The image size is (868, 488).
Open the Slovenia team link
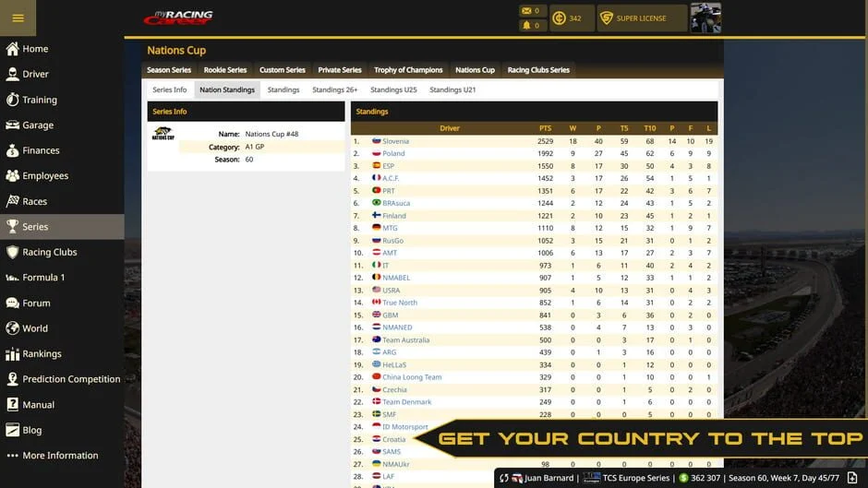click(395, 141)
